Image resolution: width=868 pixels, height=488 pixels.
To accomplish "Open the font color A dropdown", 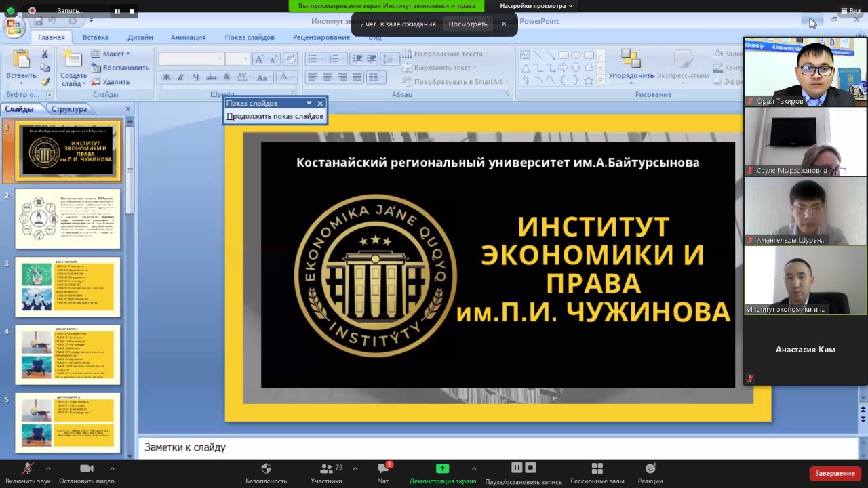I will coord(285,77).
